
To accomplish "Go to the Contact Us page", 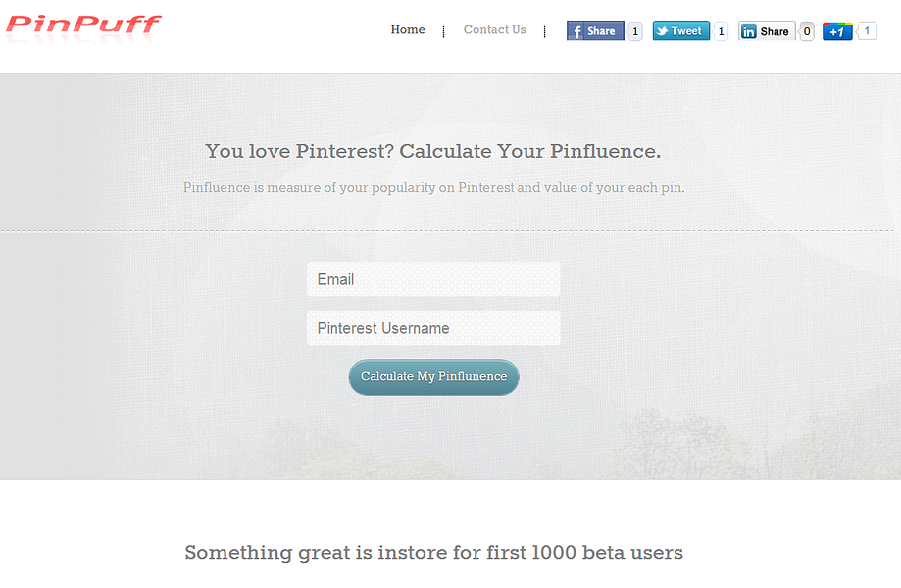I will tap(494, 30).
